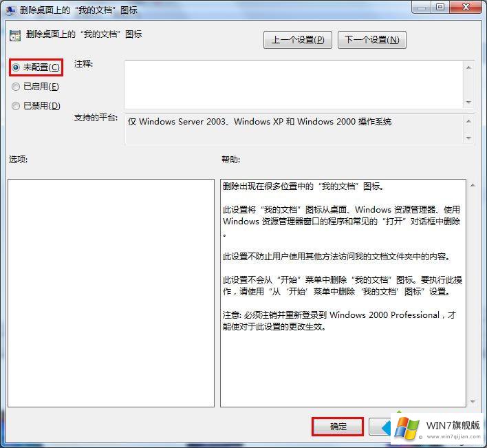Click the dialog's title bar system icon
Image resolution: width=487 pixels, height=448 pixels.
tap(10, 10)
